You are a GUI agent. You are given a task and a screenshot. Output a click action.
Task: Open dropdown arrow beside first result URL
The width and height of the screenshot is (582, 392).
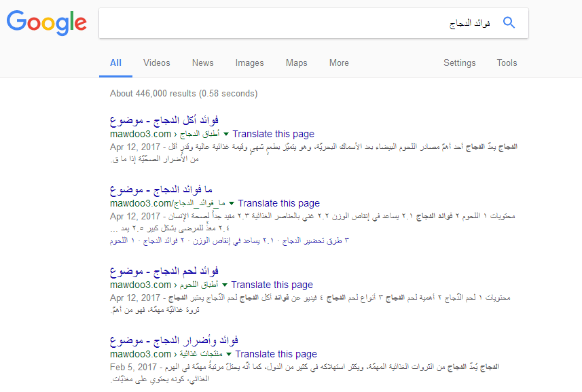(x=225, y=134)
